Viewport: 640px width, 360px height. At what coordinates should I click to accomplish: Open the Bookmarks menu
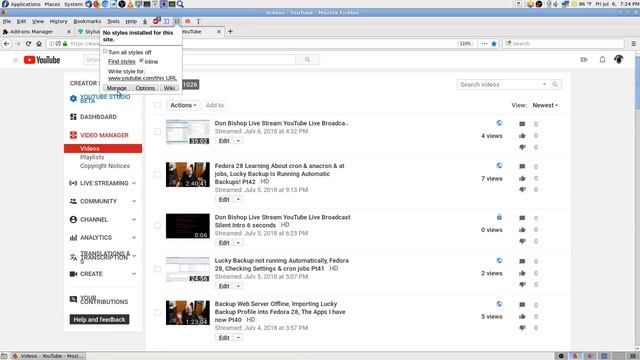point(87,21)
